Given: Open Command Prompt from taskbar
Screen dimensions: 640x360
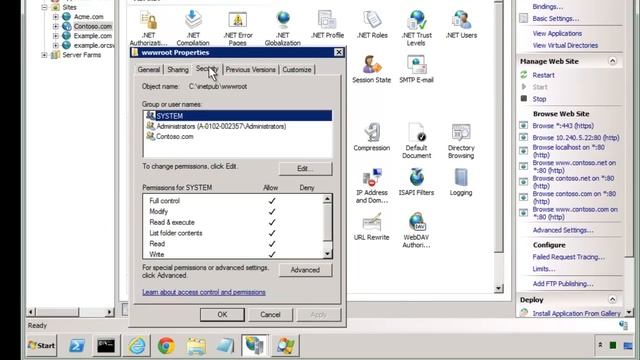Looking at the screenshot, I should (x=106, y=346).
